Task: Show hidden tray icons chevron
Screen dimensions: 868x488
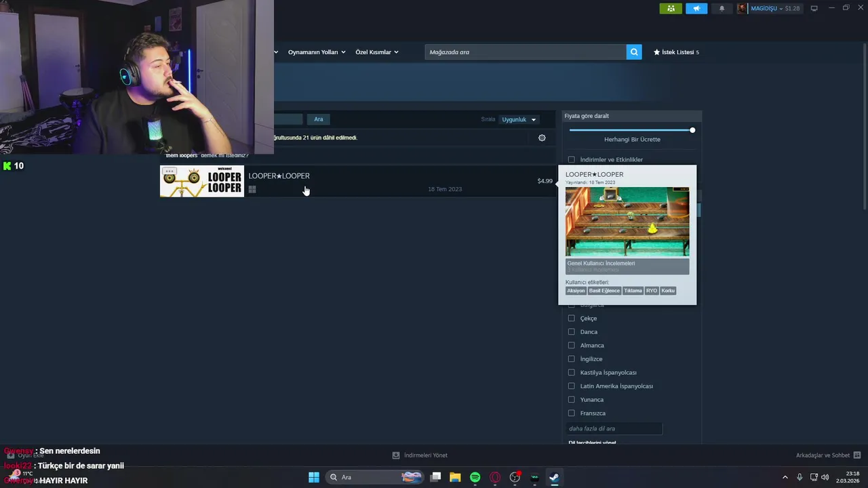Action: click(x=785, y=477)
